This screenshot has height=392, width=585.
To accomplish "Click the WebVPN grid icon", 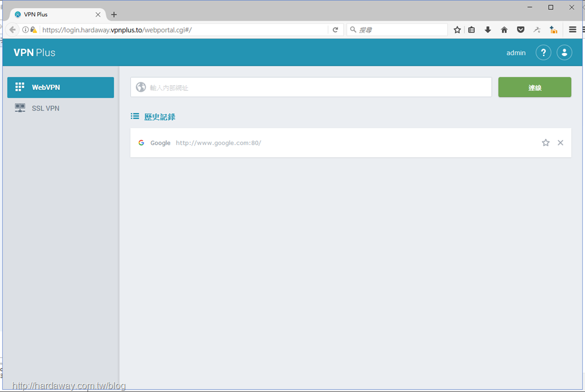I will tap(19, 87).
